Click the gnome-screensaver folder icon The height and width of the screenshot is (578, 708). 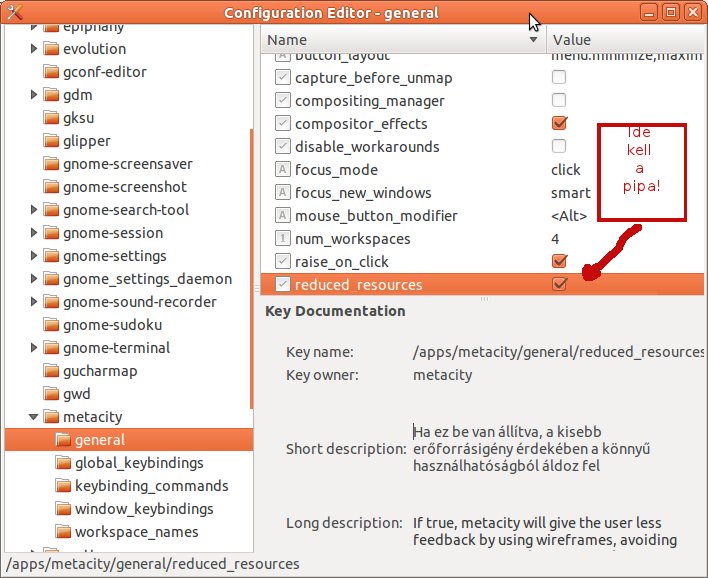point(51,163)
